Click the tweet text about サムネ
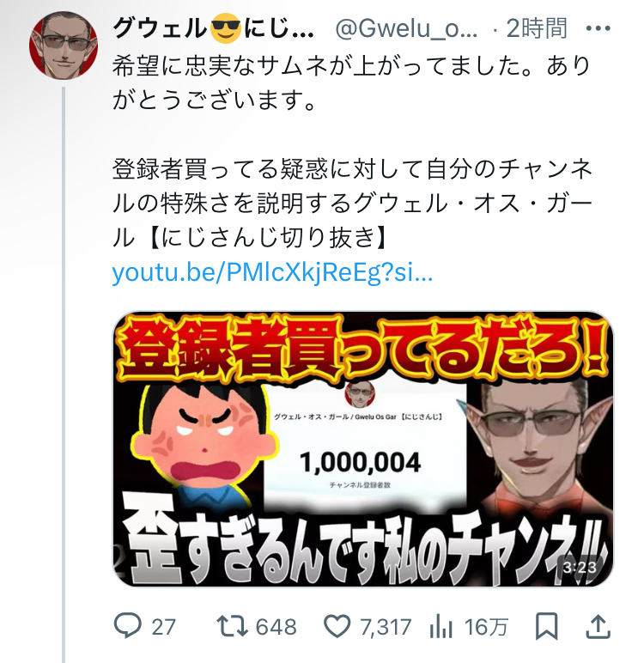 point(351,83)
